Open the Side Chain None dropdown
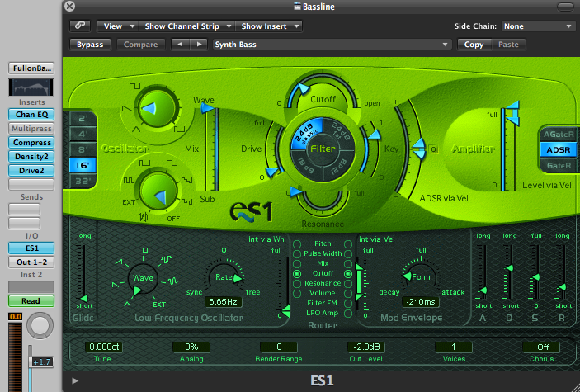Viewport: 580px width, 392px height. 538,26
